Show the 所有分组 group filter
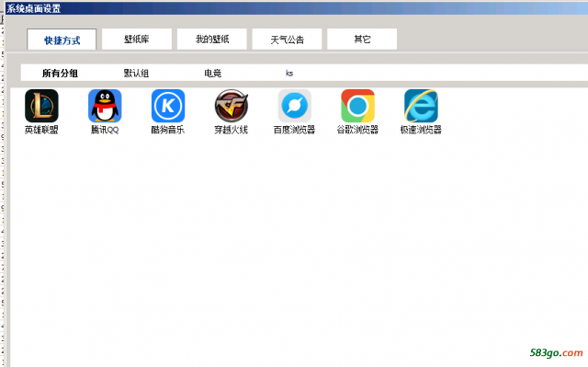Screen dimensions: 588x367 (60, 74)
